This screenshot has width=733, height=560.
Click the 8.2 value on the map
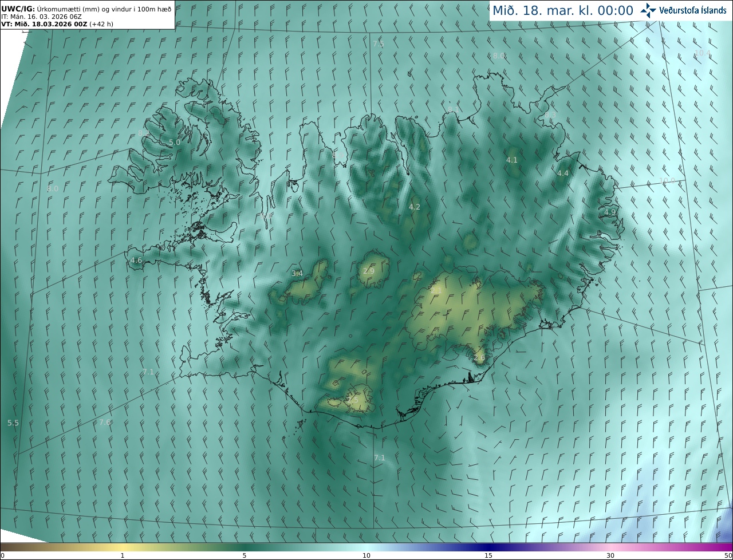tap(143, 133)
